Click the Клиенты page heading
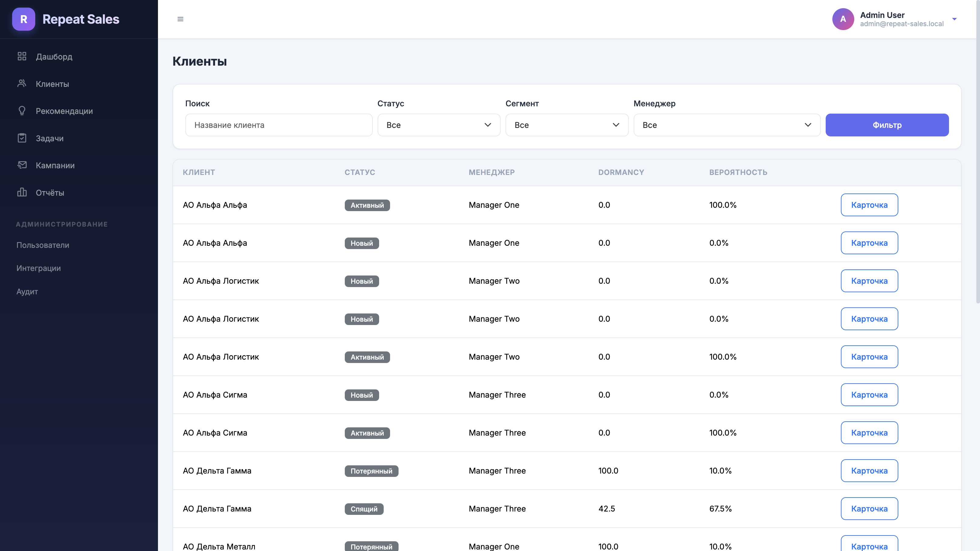The image size is (980, 551). point(200,61)
